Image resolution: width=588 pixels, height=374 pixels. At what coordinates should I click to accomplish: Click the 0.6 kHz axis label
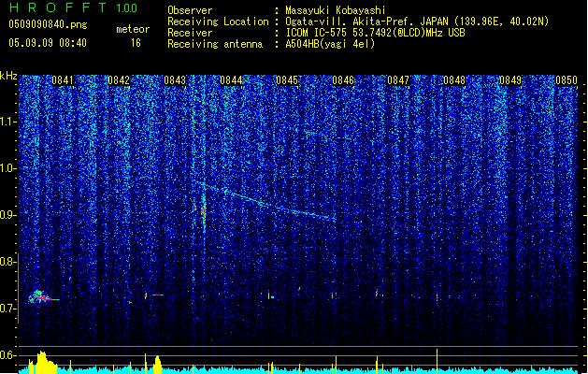[8, 355]
